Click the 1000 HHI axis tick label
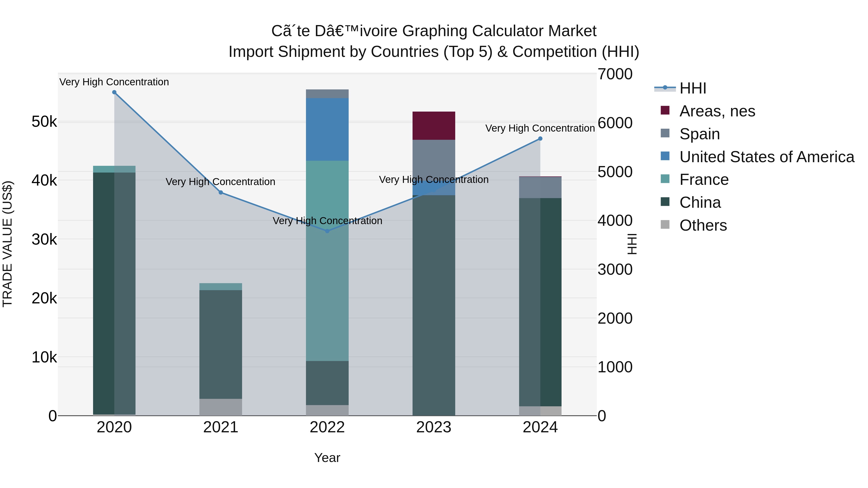The height and width of the screenshot is (488, 868). click(x=615, y=367)
